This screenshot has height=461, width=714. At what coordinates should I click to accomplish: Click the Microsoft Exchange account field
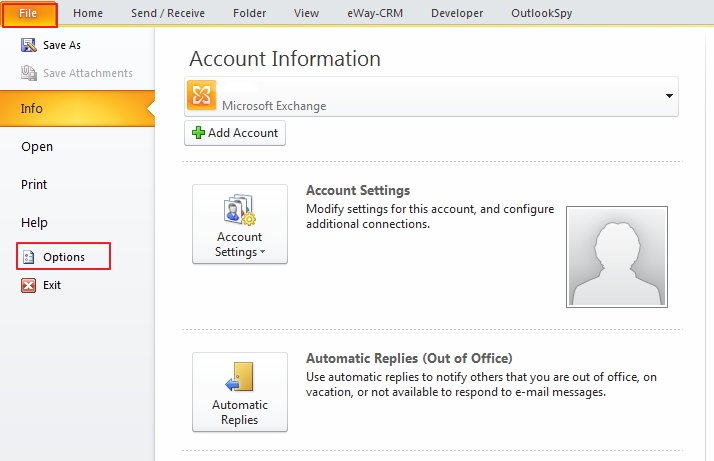[431, 97]
